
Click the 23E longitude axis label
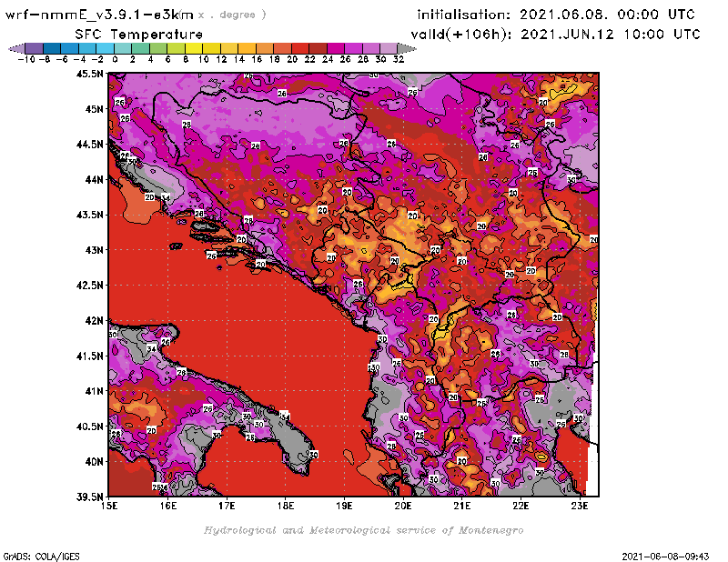579,506
